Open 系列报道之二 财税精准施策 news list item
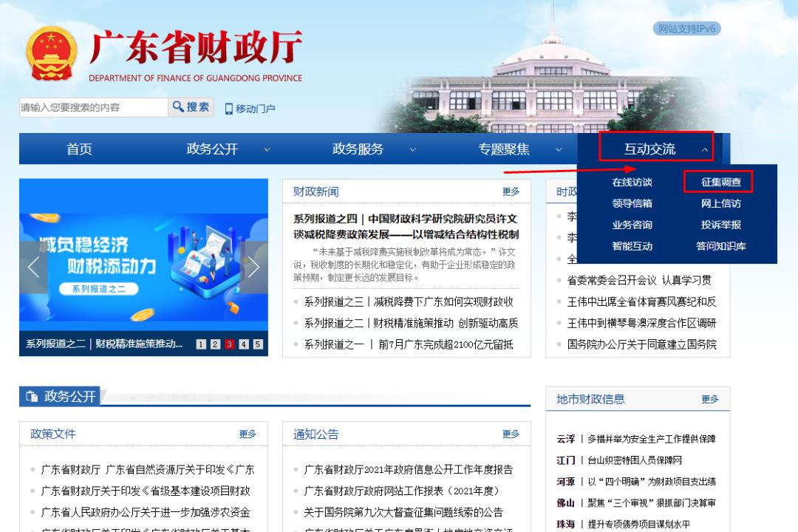The height and width of the screenshot is (532, 798). [x=412, y=324]
